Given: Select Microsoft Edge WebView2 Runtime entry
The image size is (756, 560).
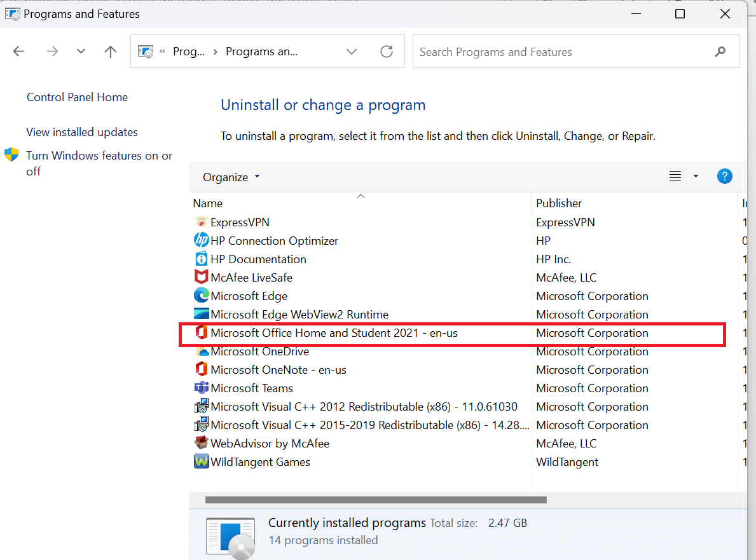Looking at the screenshot, I should click(x=299, y=314).
